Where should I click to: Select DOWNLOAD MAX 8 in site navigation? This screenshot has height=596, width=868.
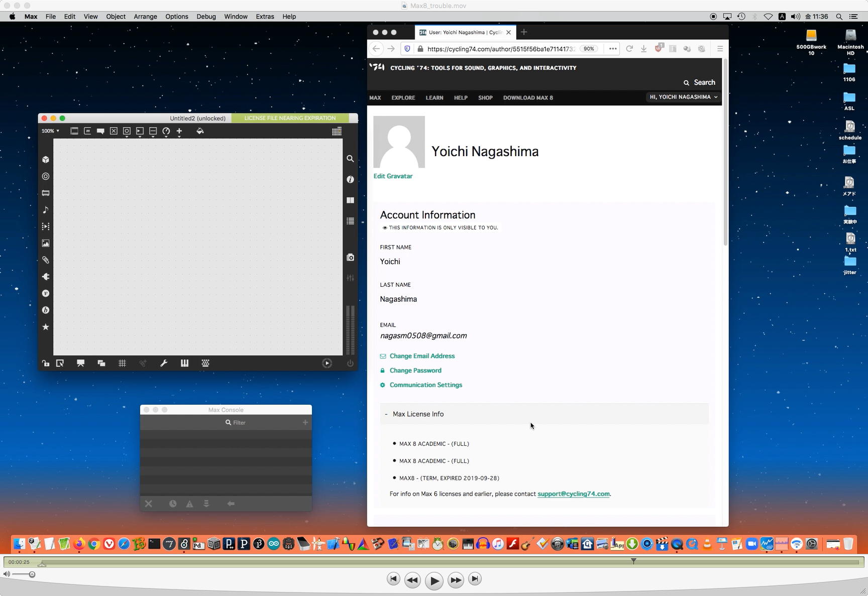[528, 98]
